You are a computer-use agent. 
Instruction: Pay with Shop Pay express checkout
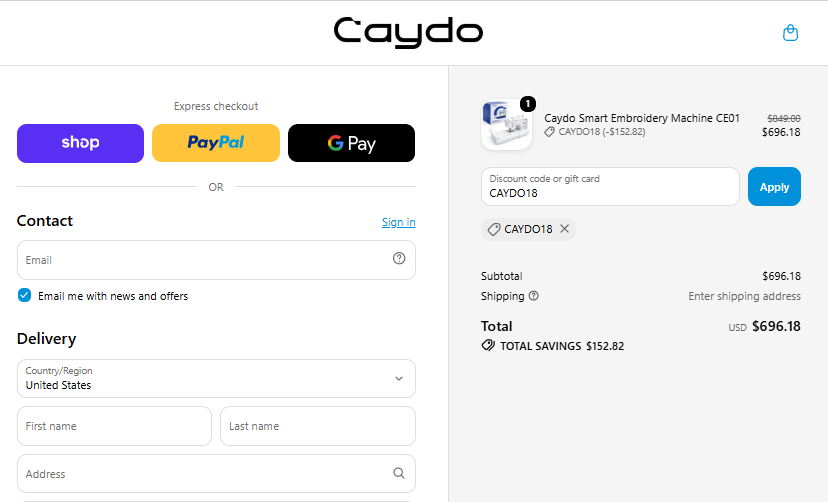tap(80, 143)
